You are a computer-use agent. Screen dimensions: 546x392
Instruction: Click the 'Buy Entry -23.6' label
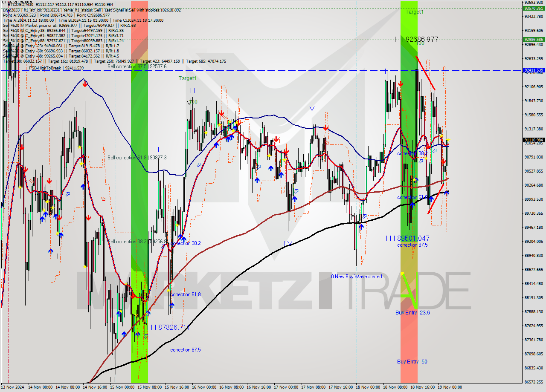click(412, 313)
